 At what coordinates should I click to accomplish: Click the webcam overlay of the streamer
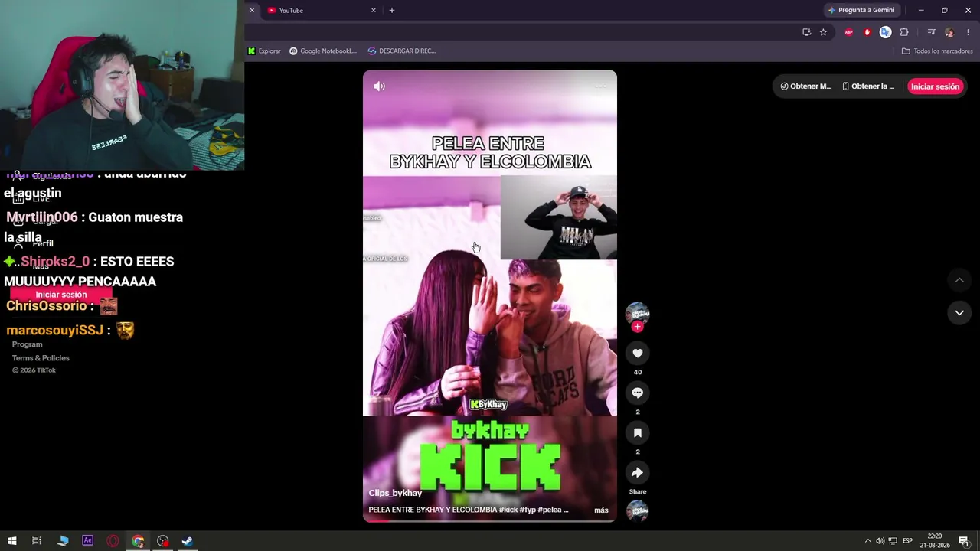coord(122,85)
